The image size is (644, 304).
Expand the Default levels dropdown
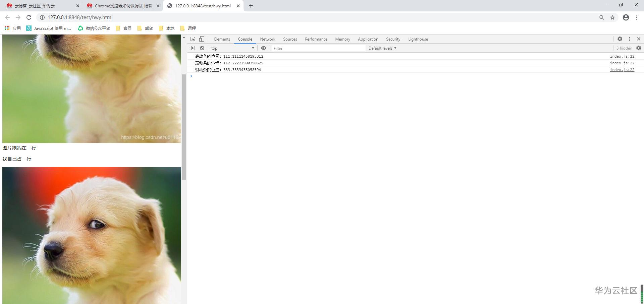coord(382,48)
